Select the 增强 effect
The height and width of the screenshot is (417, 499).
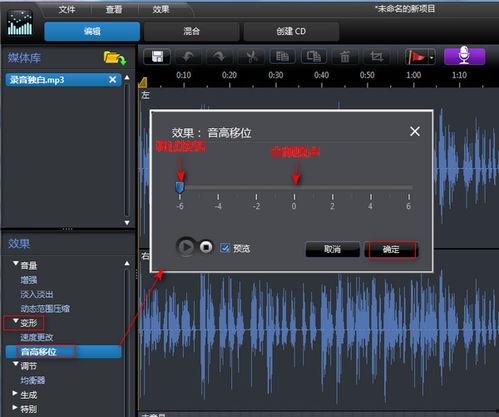[29, 280]
